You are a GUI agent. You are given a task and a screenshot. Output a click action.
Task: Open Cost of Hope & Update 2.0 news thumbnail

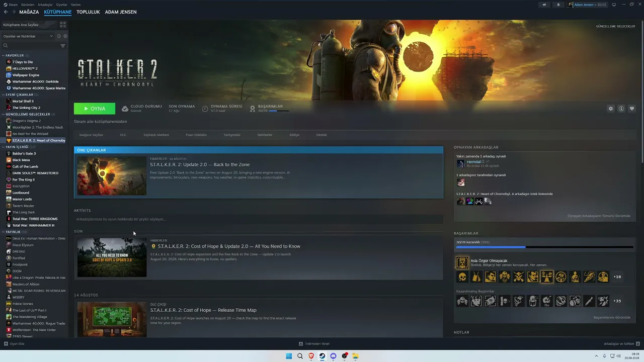pos(112,257)
